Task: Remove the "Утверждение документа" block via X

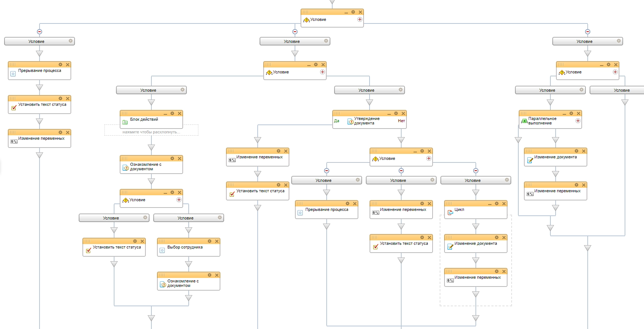Action: point(403,113)
